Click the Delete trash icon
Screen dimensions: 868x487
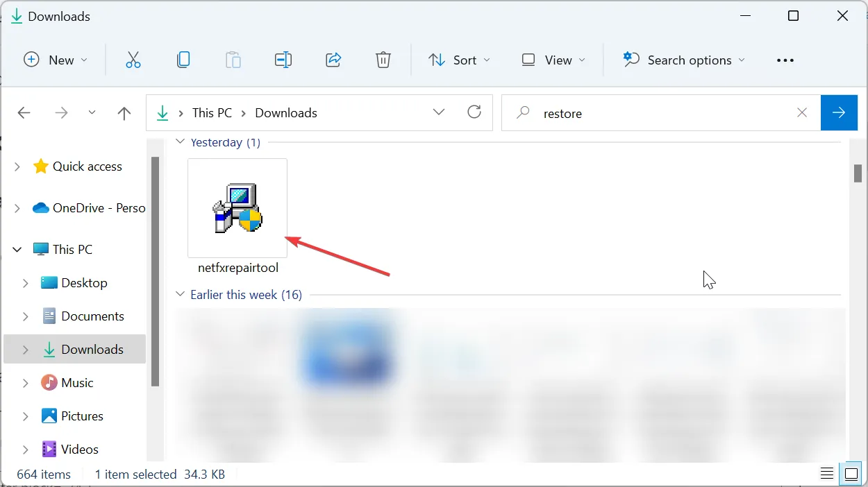(383, 60)
